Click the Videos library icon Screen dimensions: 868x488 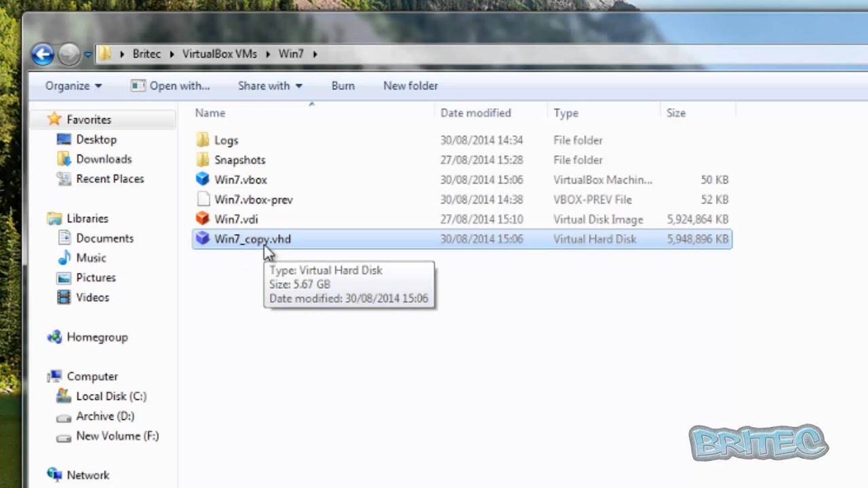64,298
